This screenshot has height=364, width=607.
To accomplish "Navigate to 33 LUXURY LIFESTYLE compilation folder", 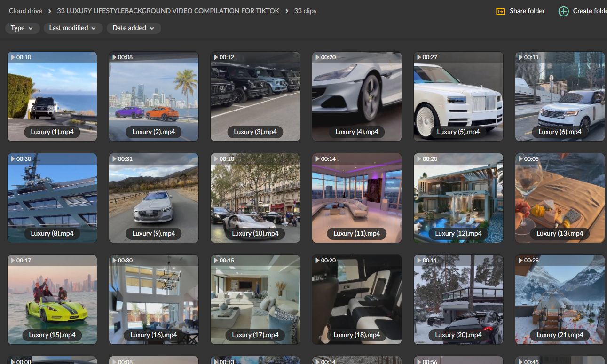I will (168, 11).
